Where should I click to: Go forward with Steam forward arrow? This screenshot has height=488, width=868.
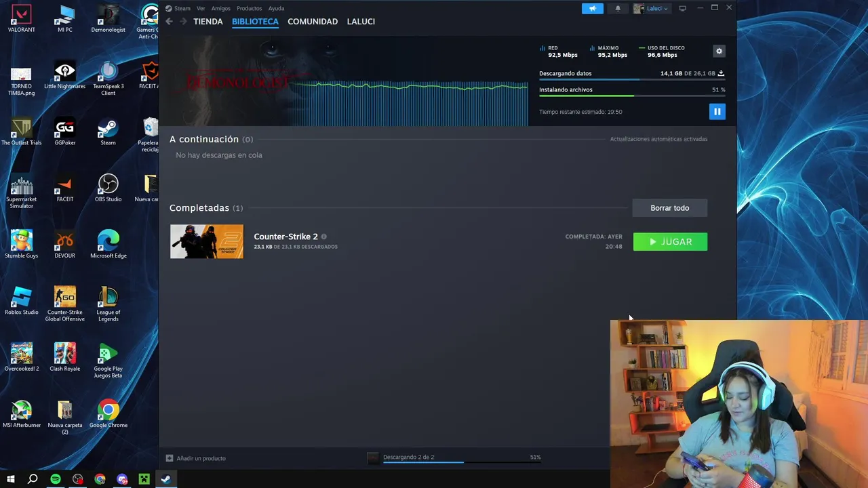tap(183, 22)
